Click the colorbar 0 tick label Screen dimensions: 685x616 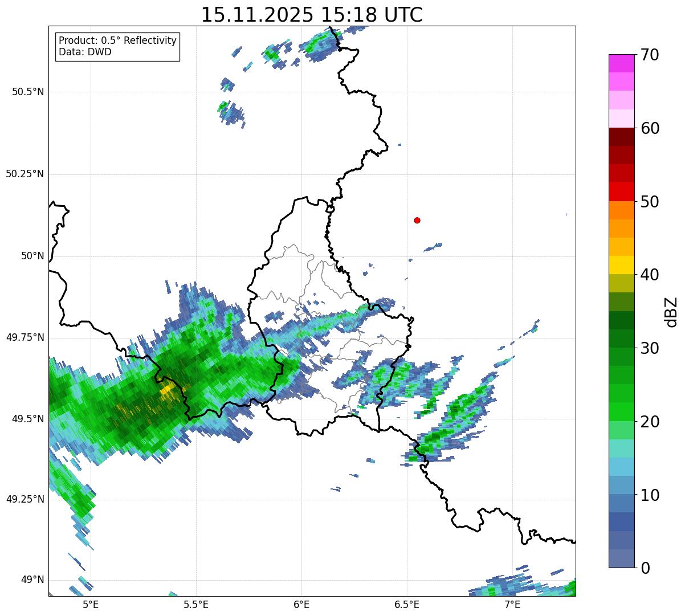coord(646,568)
